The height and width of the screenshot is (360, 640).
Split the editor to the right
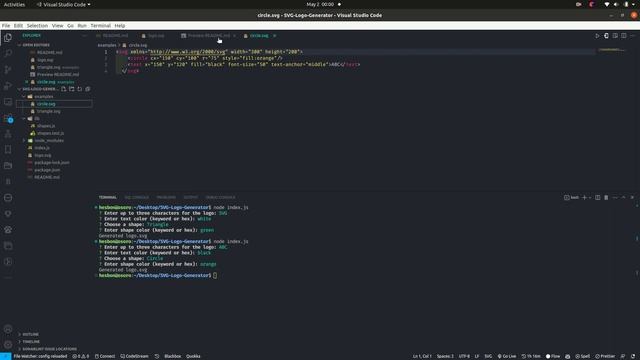click(x=624, y=36)
